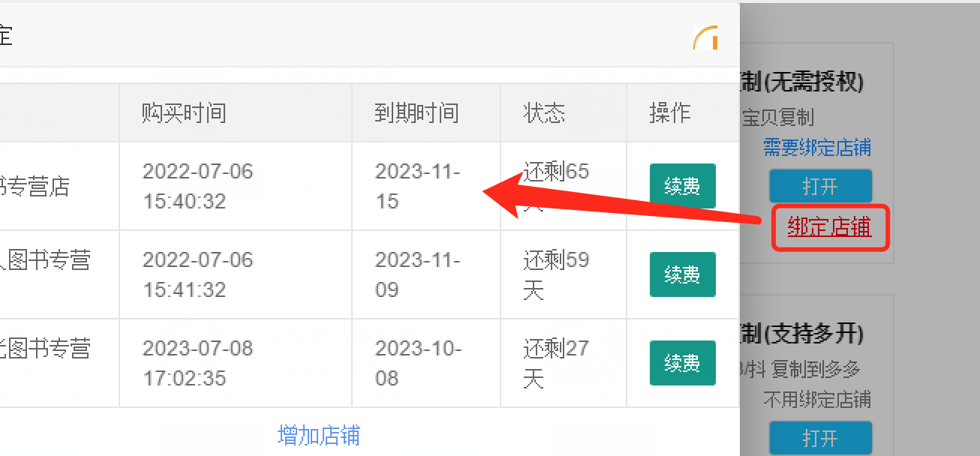Renew the shop expiring 2023-11-15
This screenshot has height=456, width=980.
(x=682, y=186)
